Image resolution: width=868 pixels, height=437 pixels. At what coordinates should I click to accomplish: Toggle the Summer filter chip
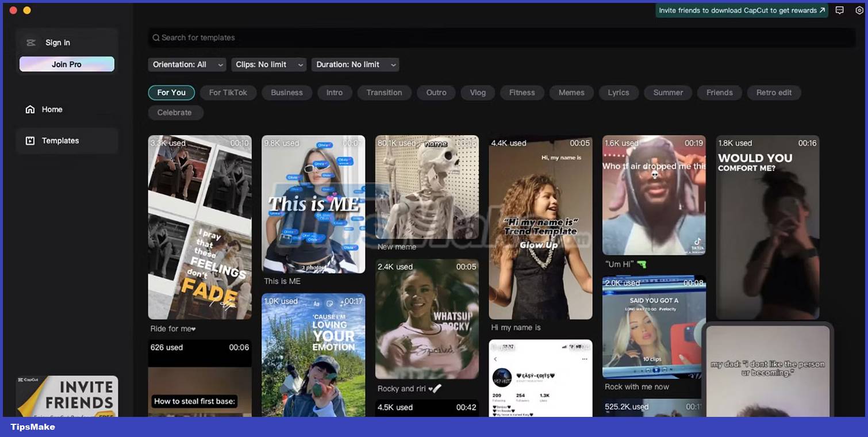click(x=667, y=92)
